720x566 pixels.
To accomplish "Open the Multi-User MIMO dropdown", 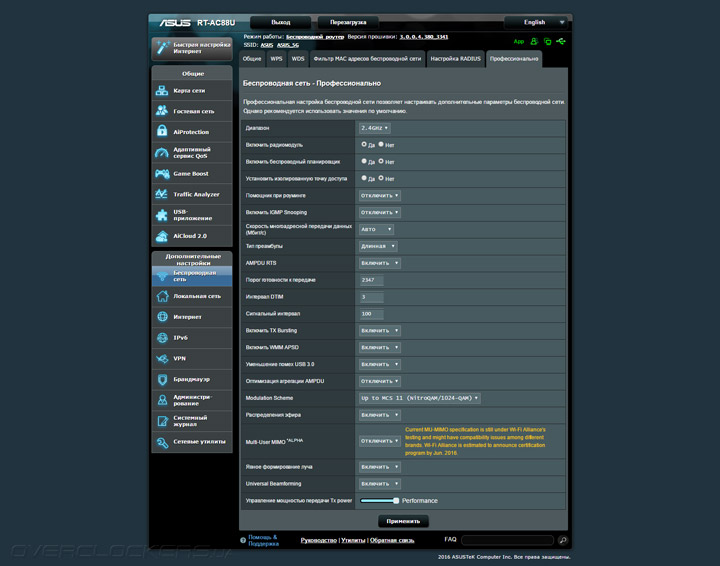I will click(380, 441).
